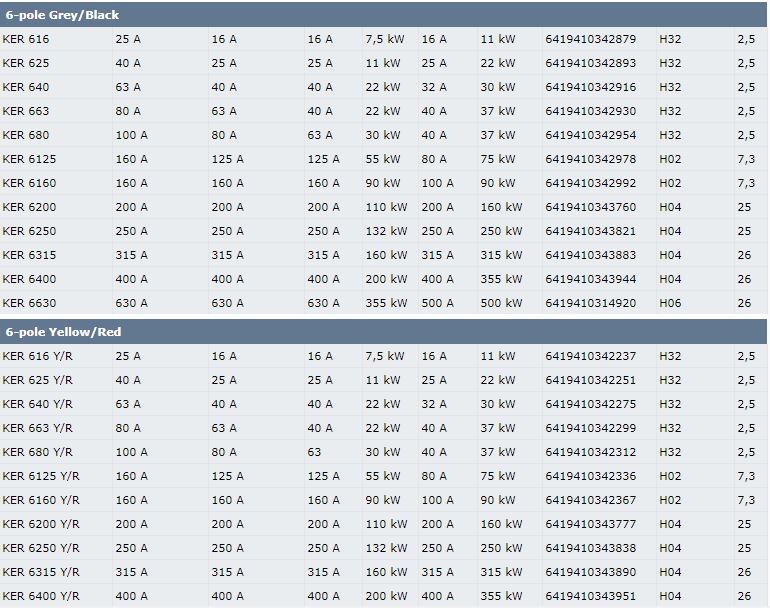Select EAN code 6419410342237

pyautogui.click(x=590, y=356)
